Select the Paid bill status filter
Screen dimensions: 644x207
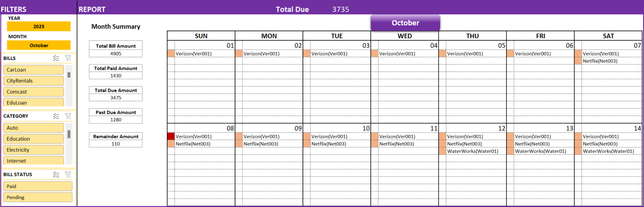(38, 186)
